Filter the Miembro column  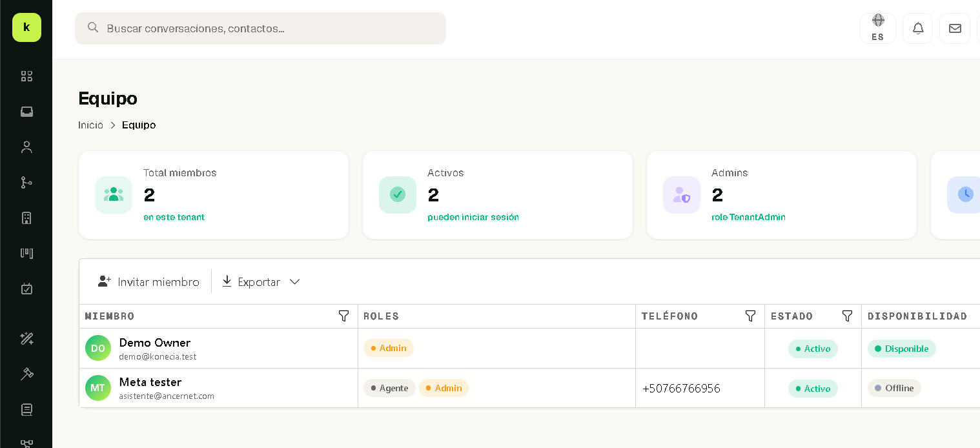click(x=344, y=316)
